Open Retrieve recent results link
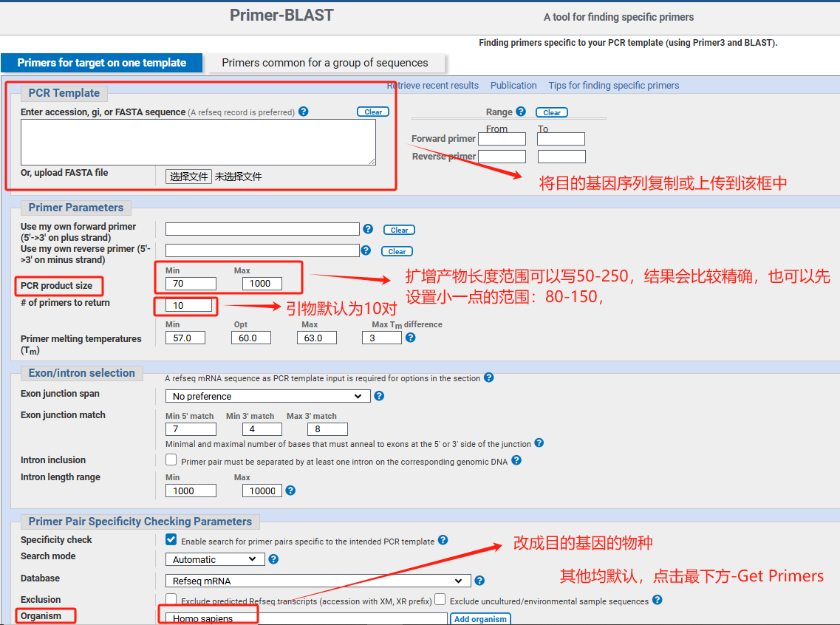 pos(433,85)
